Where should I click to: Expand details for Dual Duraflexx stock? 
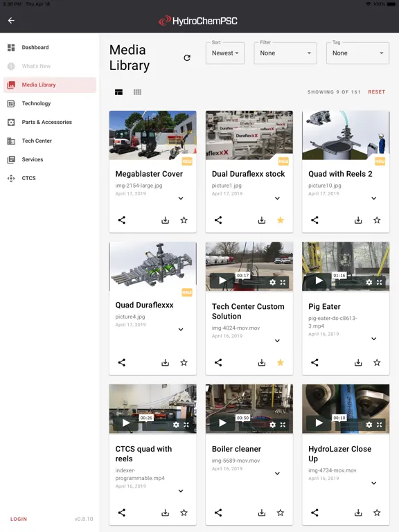(277, 198)
